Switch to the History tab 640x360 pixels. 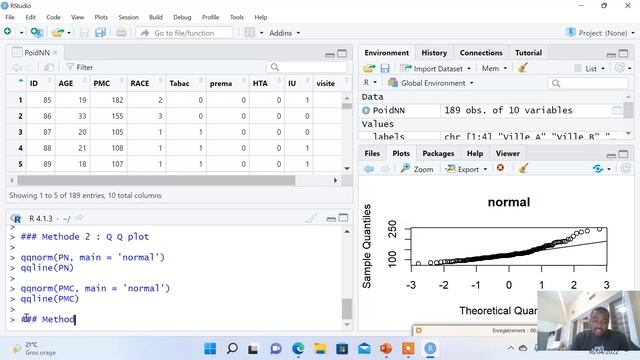tap(434, 53)
